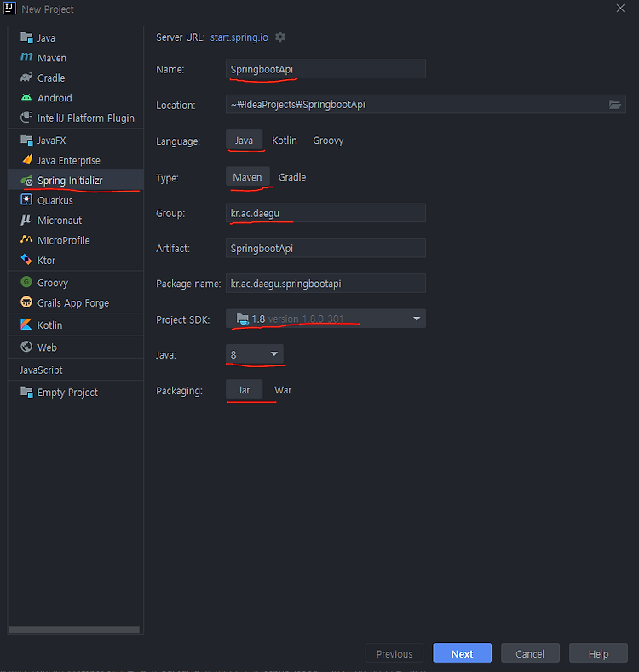The image size is (639, 672).
Task: Click the Gradle elephant icon
Action: click(x=26, y=78)
